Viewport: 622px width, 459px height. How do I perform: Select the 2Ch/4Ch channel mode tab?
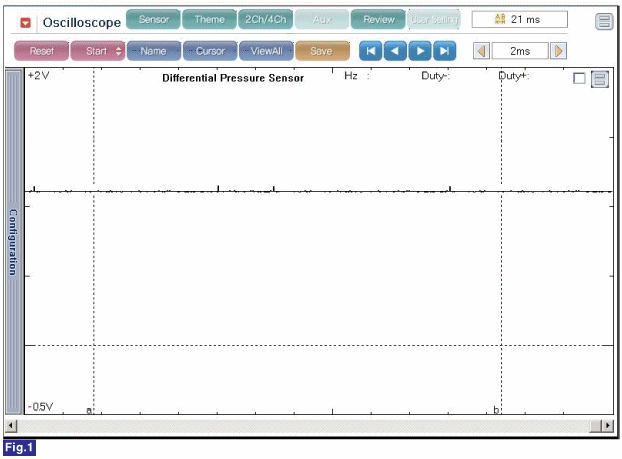click(265, 20)
